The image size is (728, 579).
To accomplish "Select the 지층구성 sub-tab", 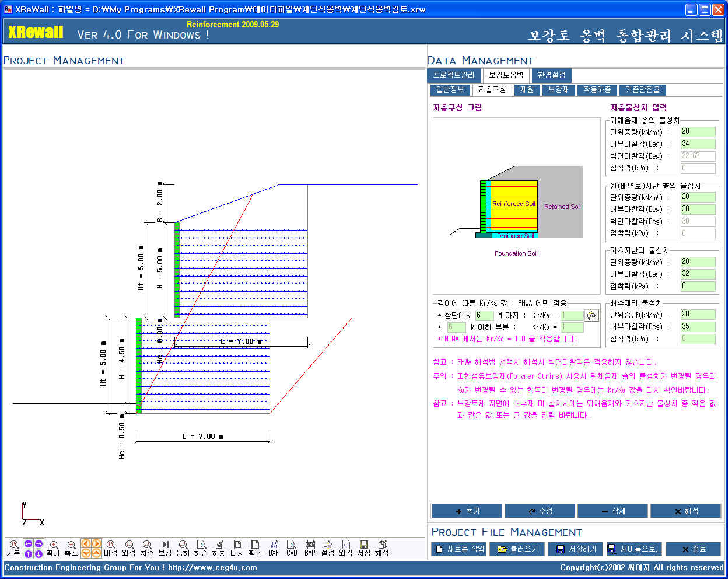I will pyautogui.click(x=492, y=90).
